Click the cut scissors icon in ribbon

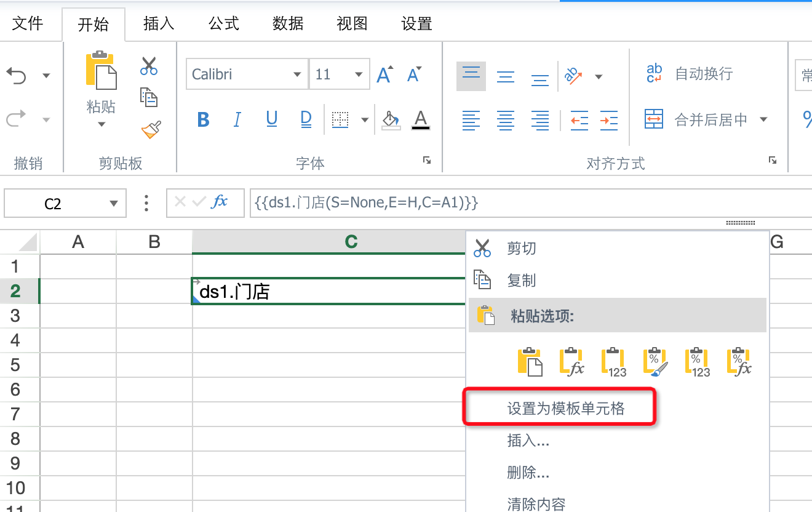[x=149, y=66]
